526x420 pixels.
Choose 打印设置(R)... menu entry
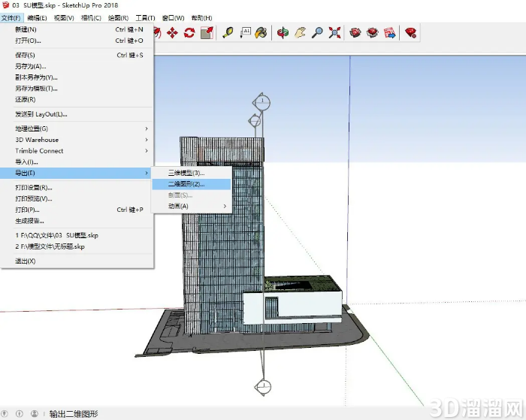77,188
